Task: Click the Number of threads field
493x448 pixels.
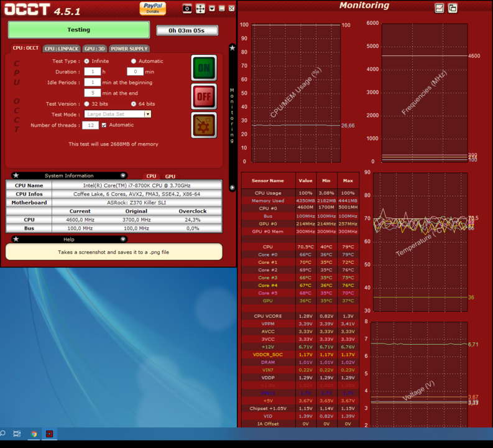Action: point(91,125)
